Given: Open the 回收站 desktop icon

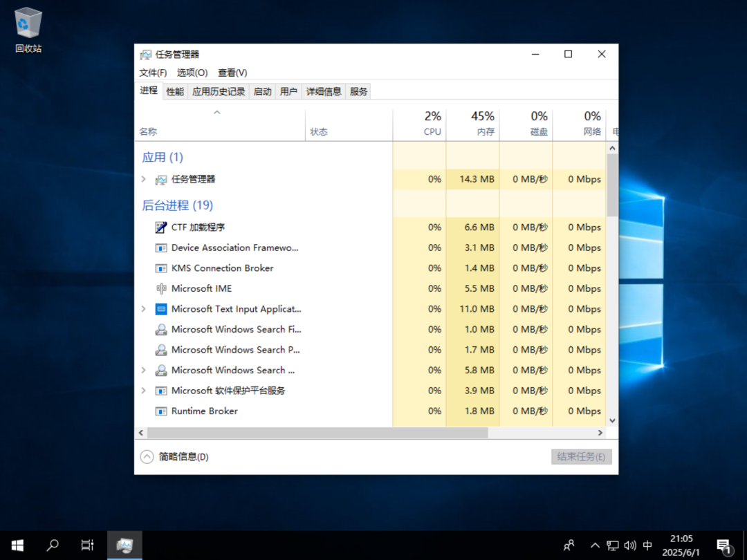Looking at the screenshot, I should pyautogui.click(x=28, y=30).
